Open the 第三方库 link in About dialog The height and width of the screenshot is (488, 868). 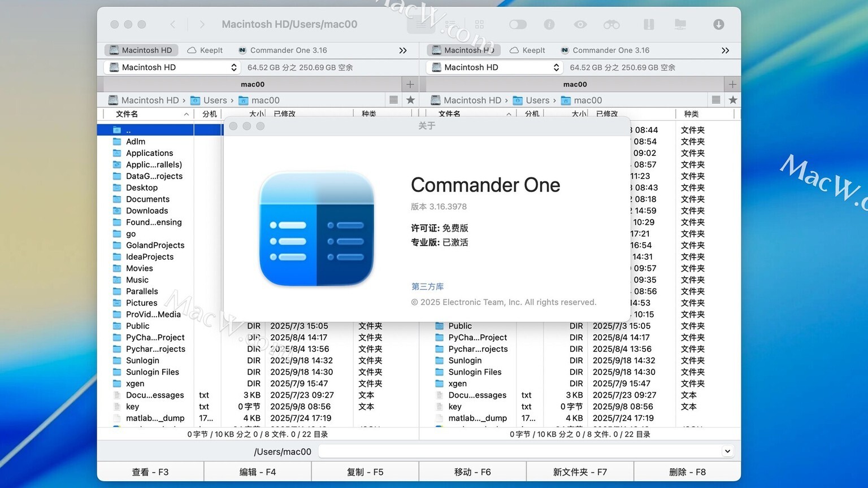pyautogui.click(x=427, y=286)
